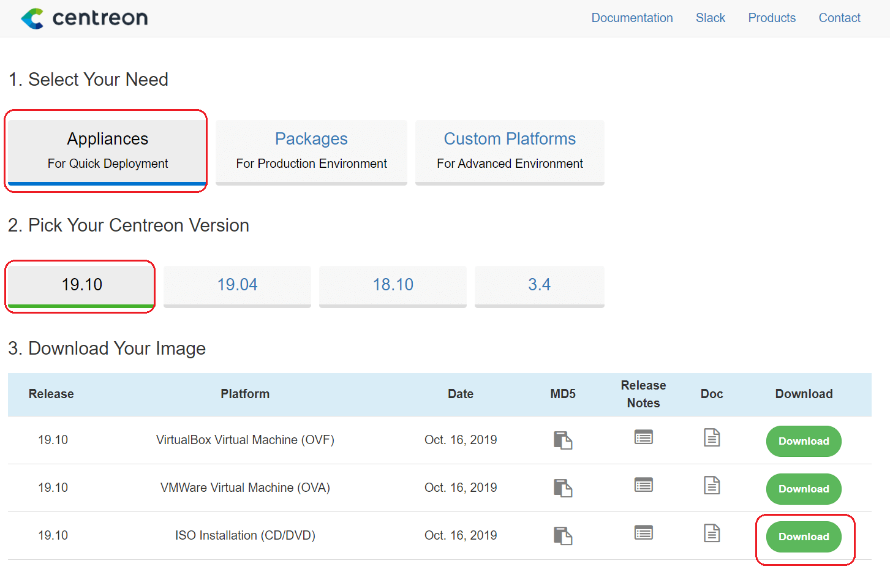Copy MD5 for ISO Installation row
Image resolution: width=890 pixels, height=588 pixels.
(x=563, y=536)
